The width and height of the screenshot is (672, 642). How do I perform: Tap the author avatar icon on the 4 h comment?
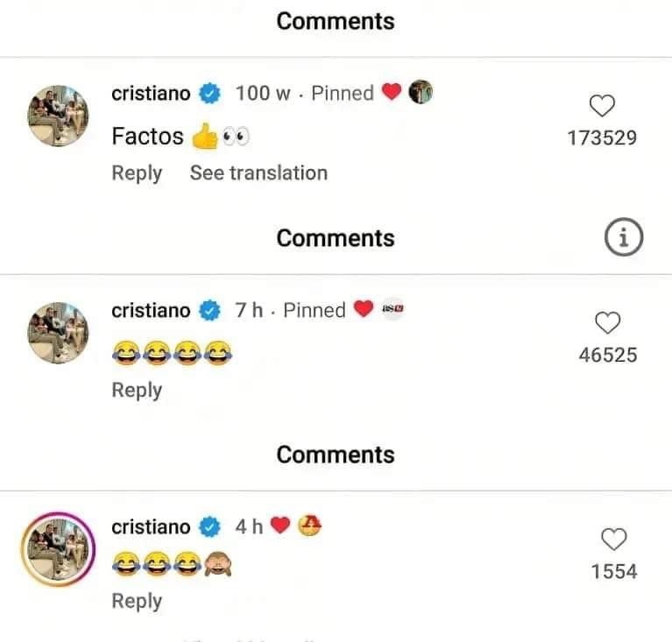pyautogui.click(x=310, y=526)
